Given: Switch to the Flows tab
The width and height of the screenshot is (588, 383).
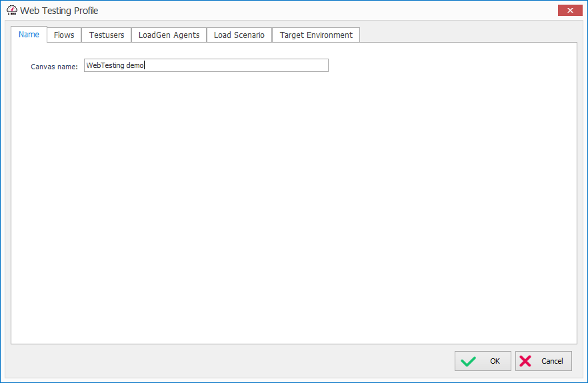Looking at the screenshot, I should point(64,35).
